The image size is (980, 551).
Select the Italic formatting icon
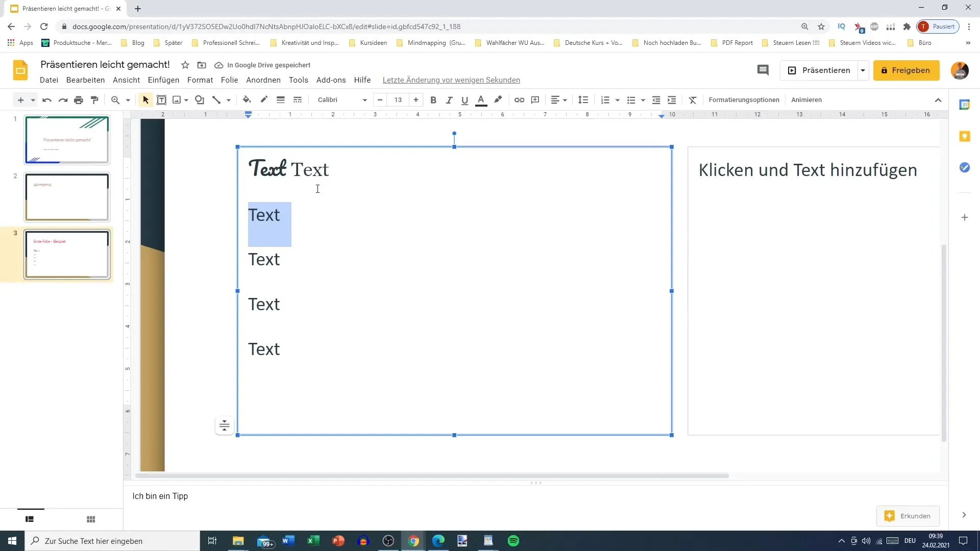pos(449,99)
